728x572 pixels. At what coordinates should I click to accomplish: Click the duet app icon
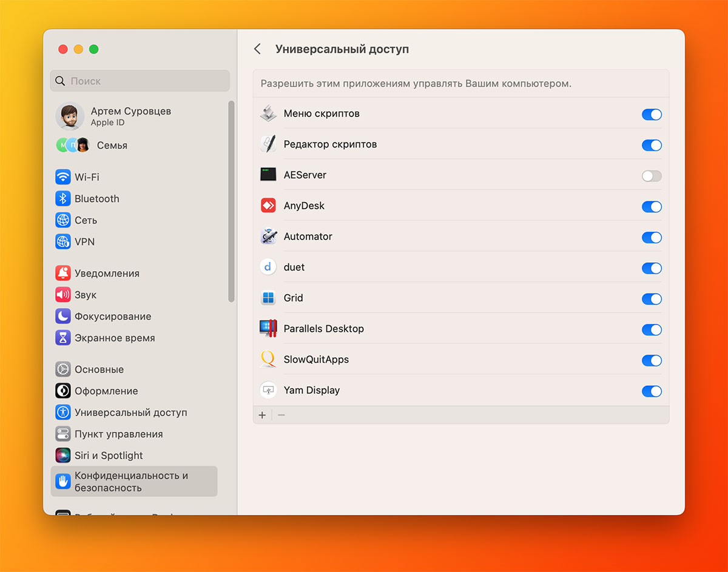268,267
